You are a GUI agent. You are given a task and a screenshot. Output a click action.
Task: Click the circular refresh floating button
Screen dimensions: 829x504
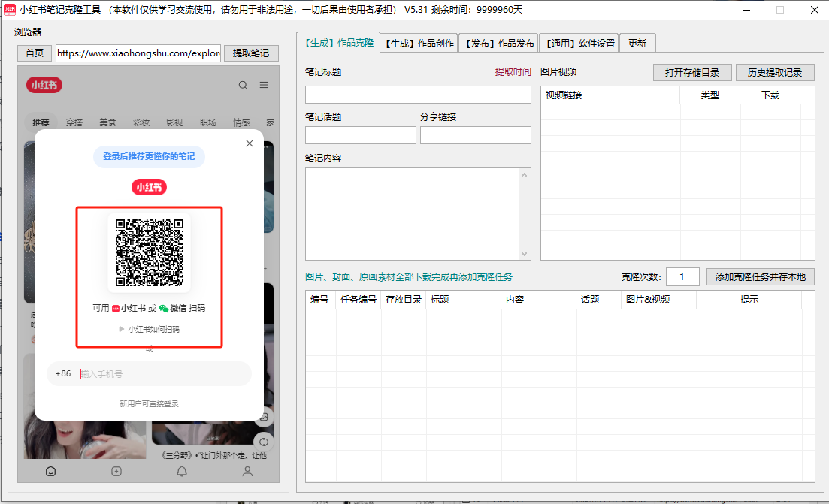coord(263,442)
